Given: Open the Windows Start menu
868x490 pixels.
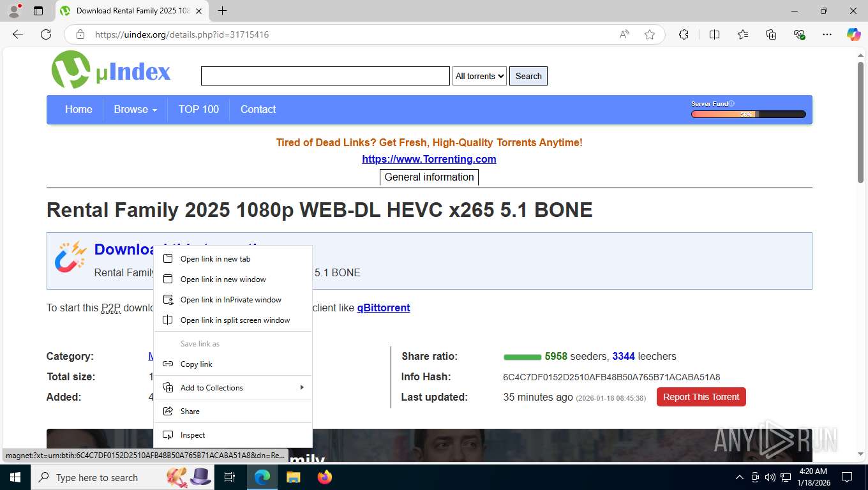Looking at the screenshot, I should (15, 477).
